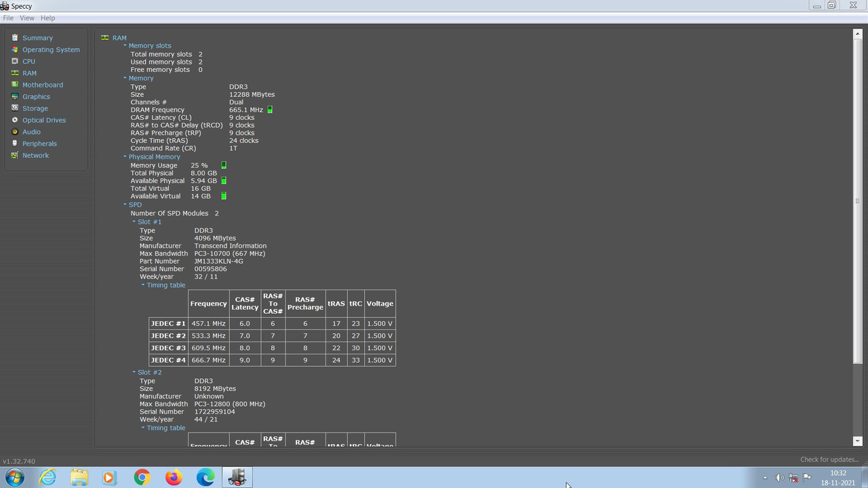
Task: Show hidden system tray icons arrow
Action: [x=765, y=478]
